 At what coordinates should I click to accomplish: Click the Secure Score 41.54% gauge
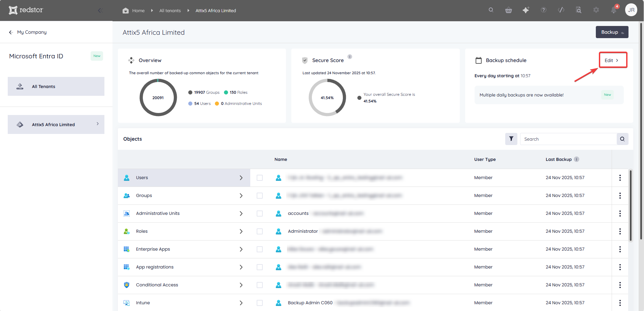click(327, 97)
